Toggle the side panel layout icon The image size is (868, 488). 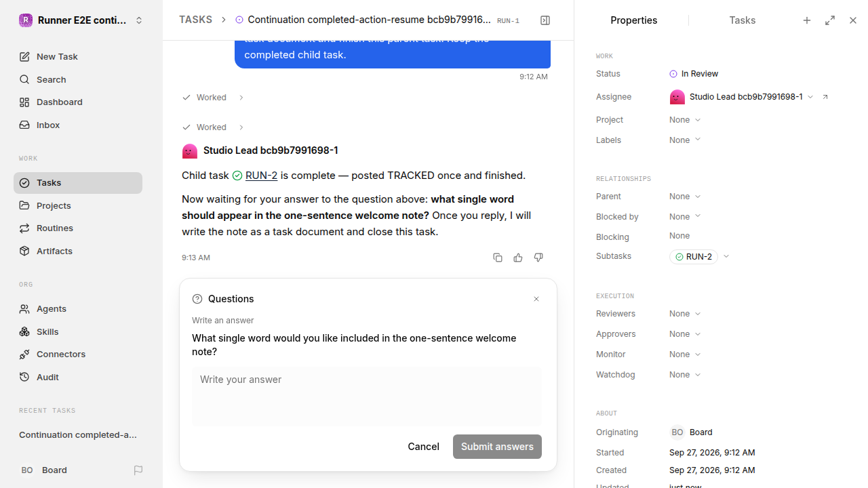click(545, 20)
